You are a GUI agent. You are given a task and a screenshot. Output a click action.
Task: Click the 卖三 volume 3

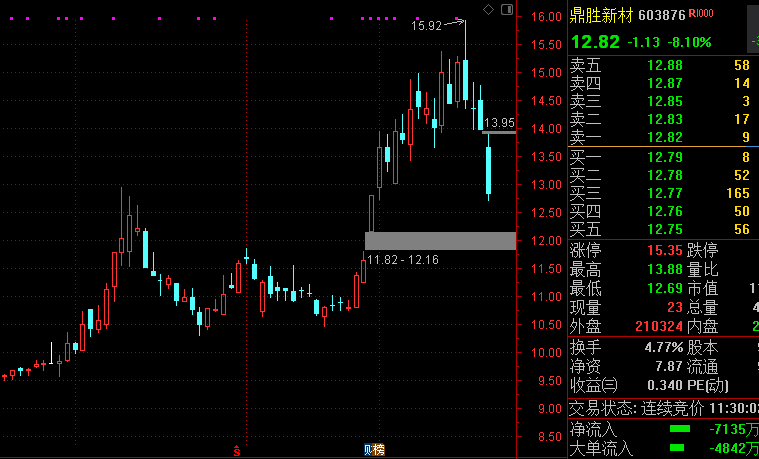pyautogui.click(x=746, y=101)
